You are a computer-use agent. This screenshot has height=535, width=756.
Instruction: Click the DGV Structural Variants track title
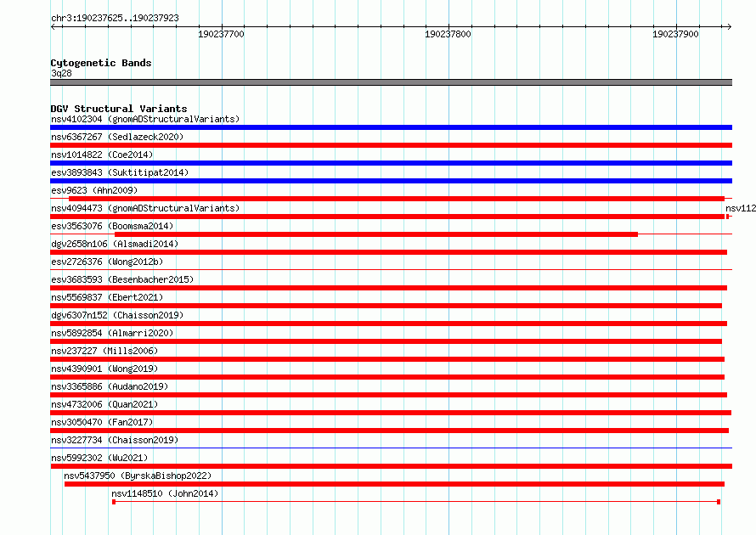(x=119, y=109)
